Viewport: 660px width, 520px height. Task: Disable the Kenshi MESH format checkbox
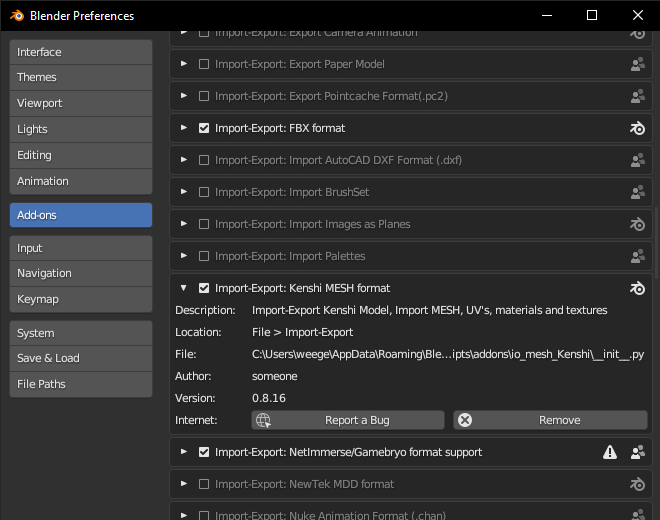204,288
